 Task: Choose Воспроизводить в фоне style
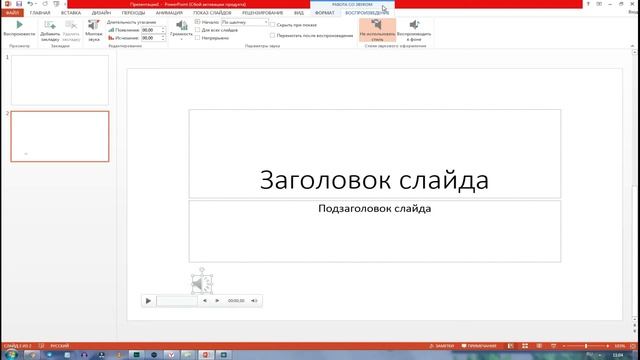coord(414,30)
